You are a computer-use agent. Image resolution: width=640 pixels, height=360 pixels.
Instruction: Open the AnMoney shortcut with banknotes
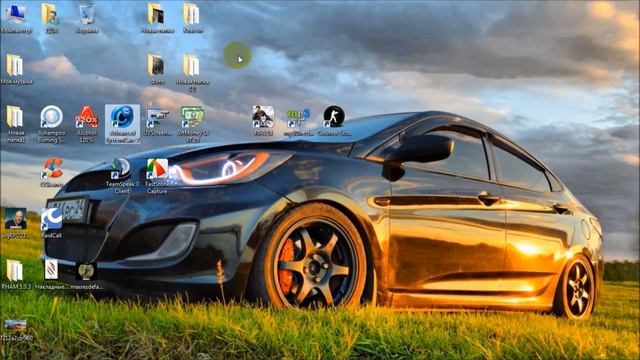coord(192,124)
